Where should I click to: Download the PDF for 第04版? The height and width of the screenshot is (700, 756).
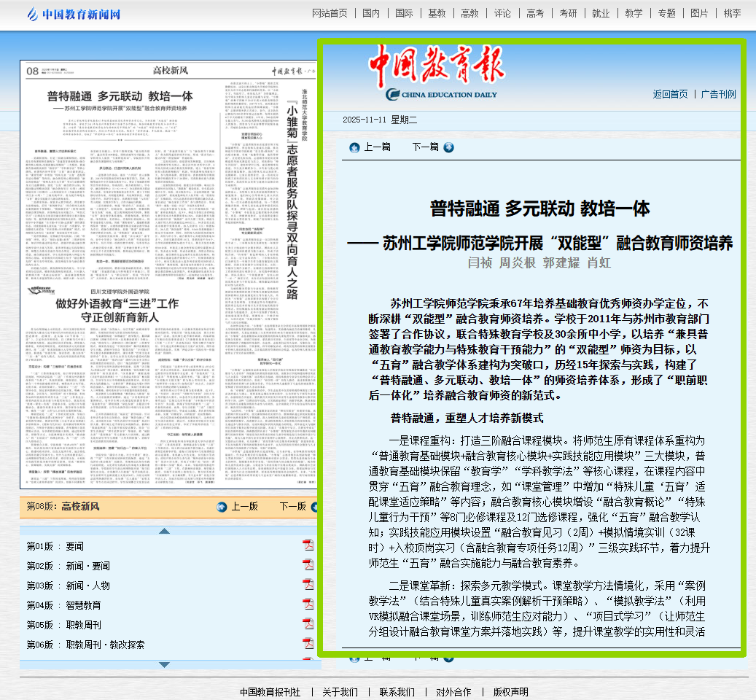point(308,604)
